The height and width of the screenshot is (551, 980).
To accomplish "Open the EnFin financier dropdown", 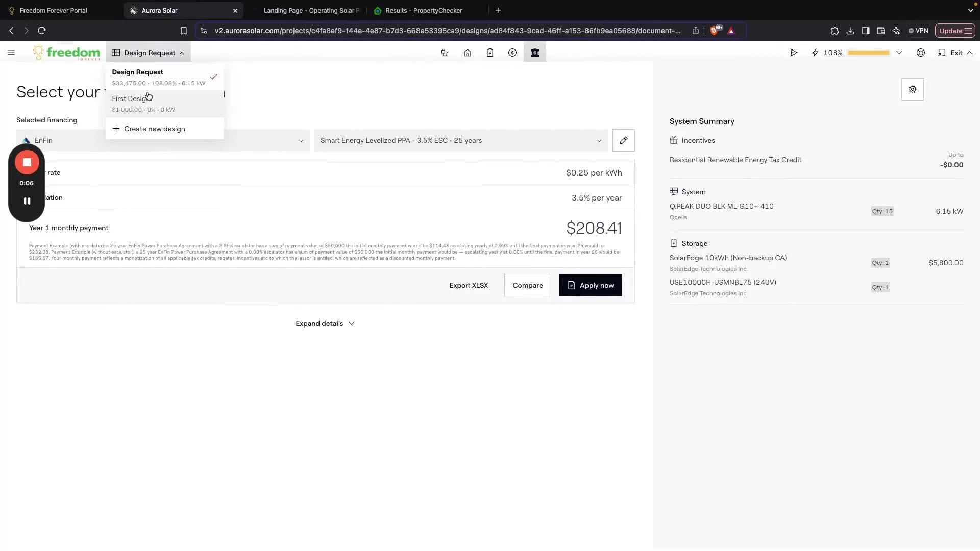I will (x=163, y=140).
